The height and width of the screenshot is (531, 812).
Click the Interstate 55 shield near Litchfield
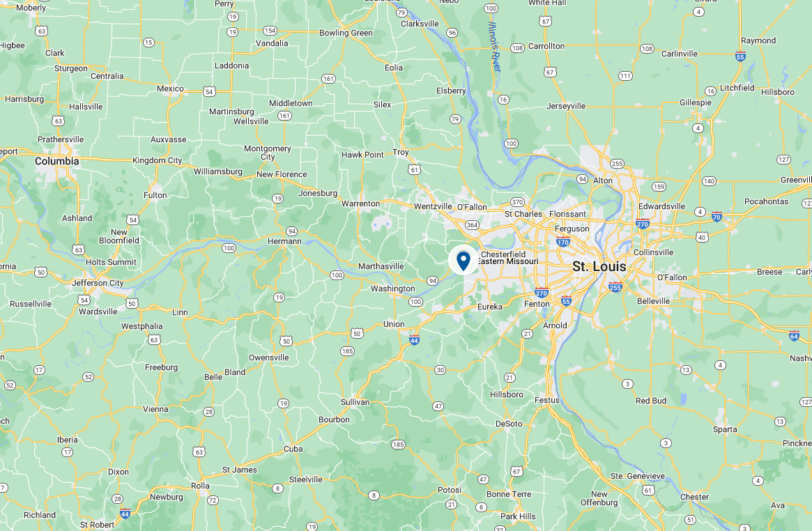pyautogui.click(x=740, y=56)
